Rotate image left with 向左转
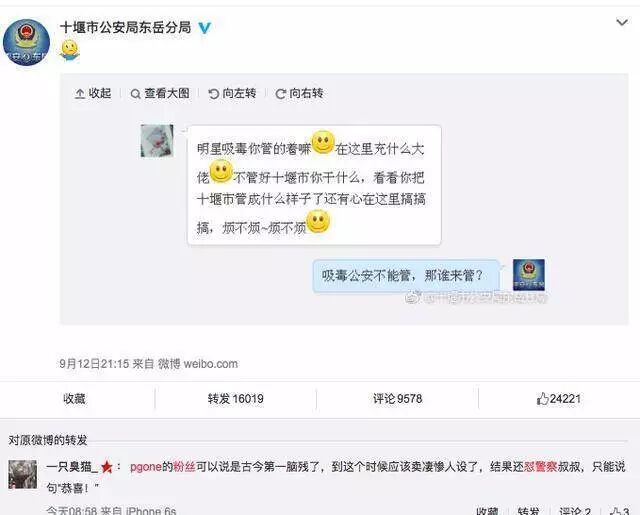 [x=232, y=93]
